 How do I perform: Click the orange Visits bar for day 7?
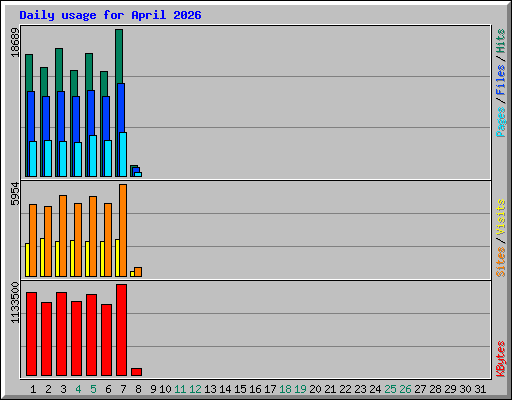pos(123,230)
